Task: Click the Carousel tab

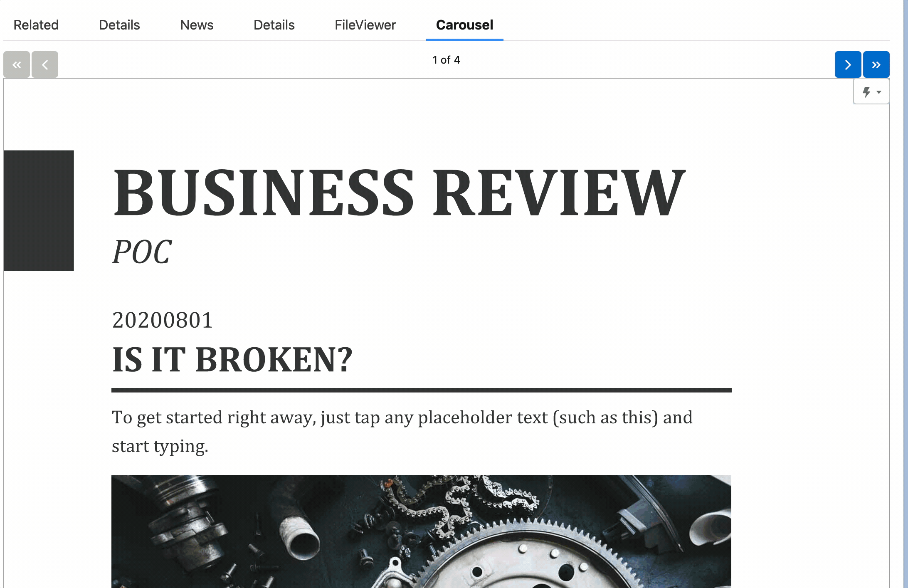Action: (464, 25)
